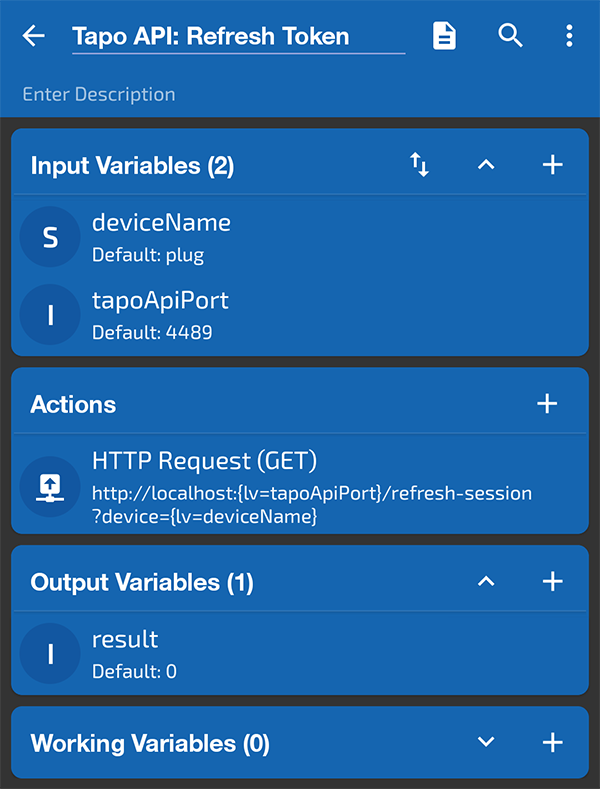This screenshot has width=600, height=789.
Task: Open the HTTP Request (GET) action
Action: (x=300, y=487)
